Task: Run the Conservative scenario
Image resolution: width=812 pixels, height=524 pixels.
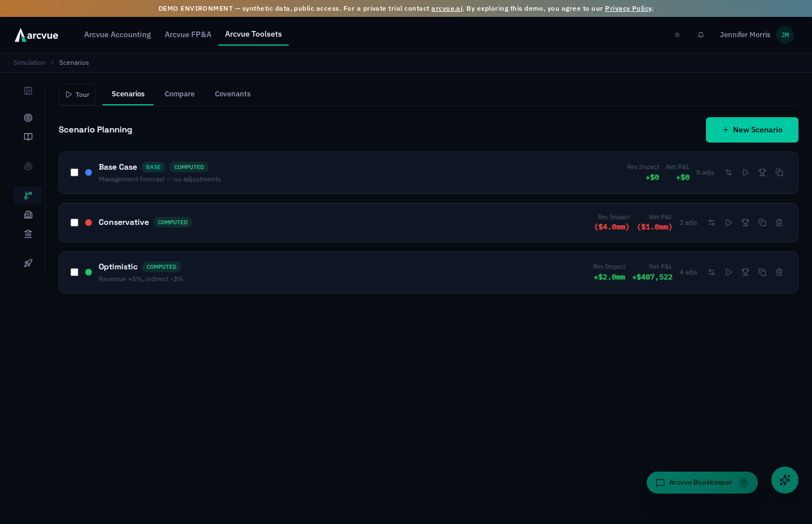Action: tap(729, 223)
